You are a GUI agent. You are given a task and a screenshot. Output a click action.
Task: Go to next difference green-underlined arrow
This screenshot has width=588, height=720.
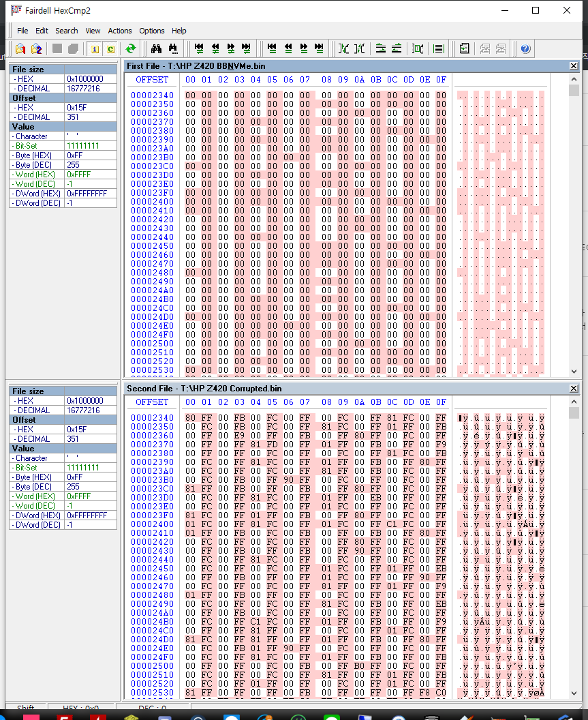click(x=231, y=48)
